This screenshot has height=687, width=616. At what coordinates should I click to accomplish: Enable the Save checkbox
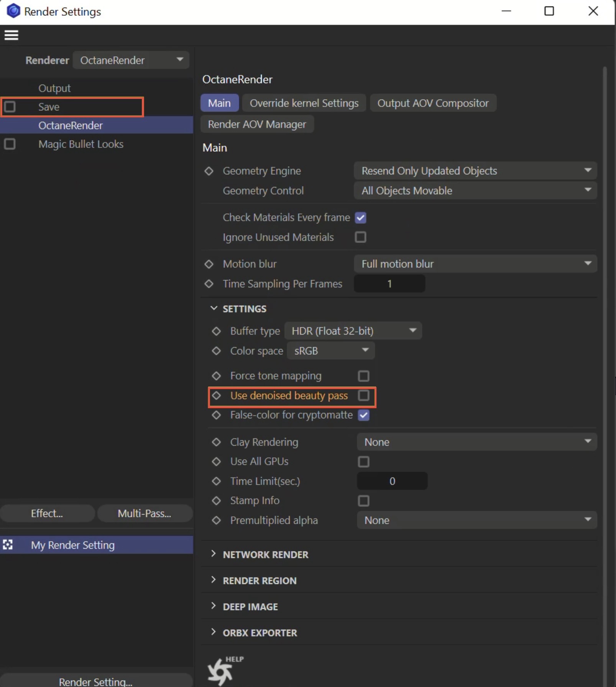pyautogui.click(x=10, y=107)
